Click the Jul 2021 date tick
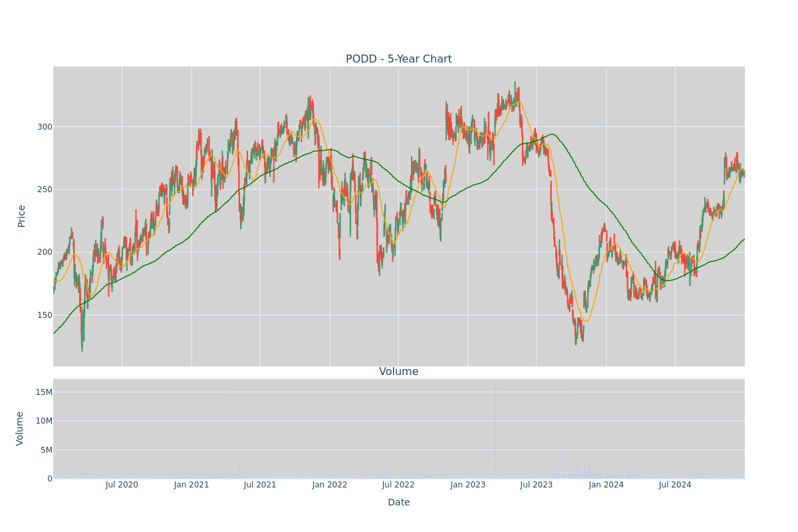The height and width of the screenshot is (532, 798). point(260,485)
